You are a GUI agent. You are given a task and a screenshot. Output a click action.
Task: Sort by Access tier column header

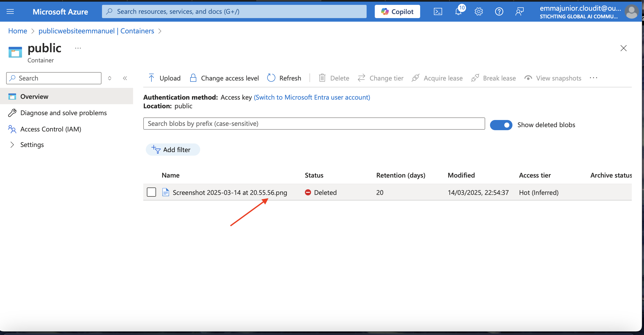(535, 175)
